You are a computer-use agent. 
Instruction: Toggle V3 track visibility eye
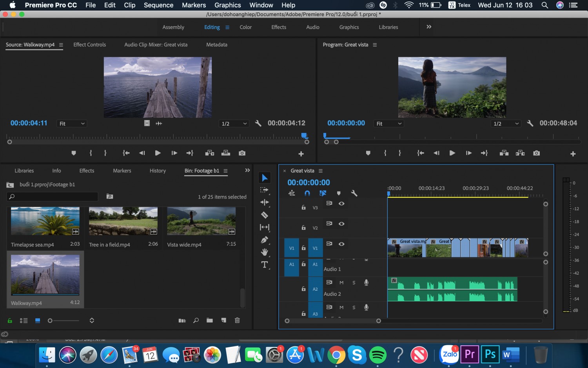(341, 204)
